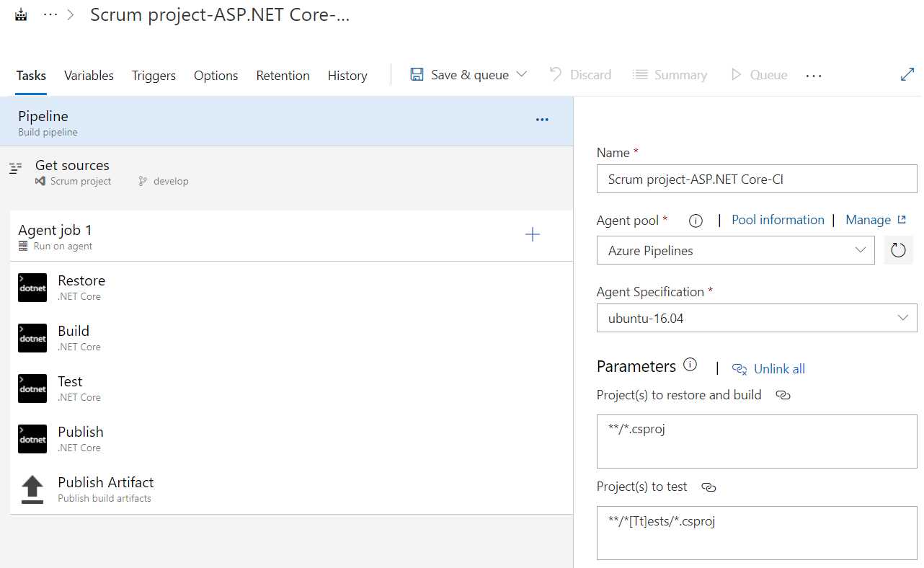Click the dotnet icon on the Restore task
Image resolution: width=924 pixels, height=568 pixels.
[32, 287]
